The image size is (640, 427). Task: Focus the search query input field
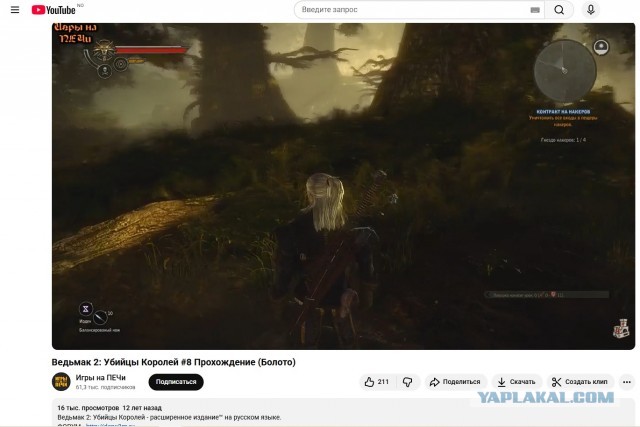click(x=412, y=10)
